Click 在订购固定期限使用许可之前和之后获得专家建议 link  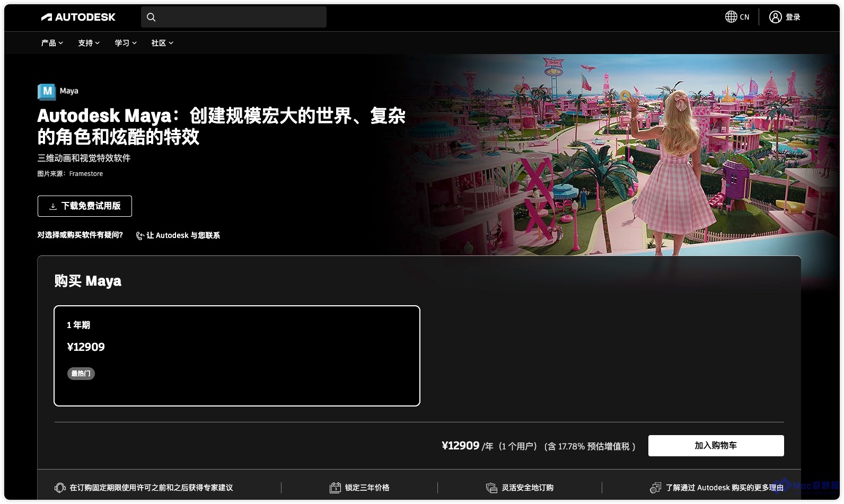151,488
